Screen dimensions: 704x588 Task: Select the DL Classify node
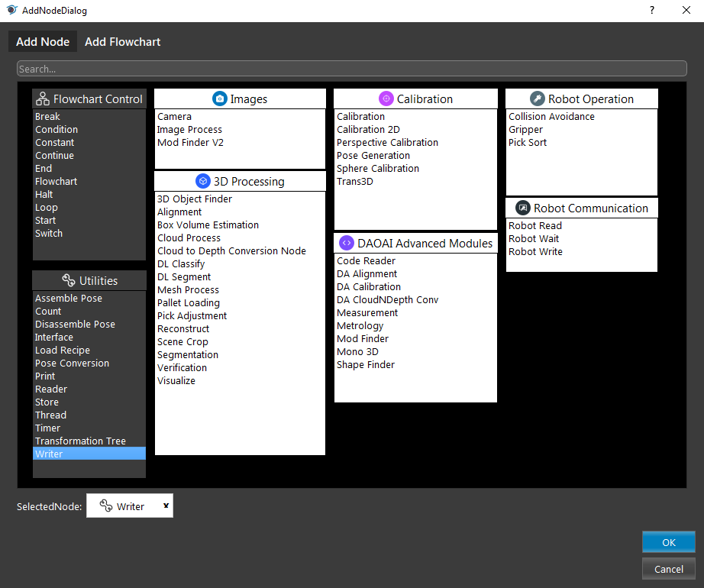pos(181,264)
